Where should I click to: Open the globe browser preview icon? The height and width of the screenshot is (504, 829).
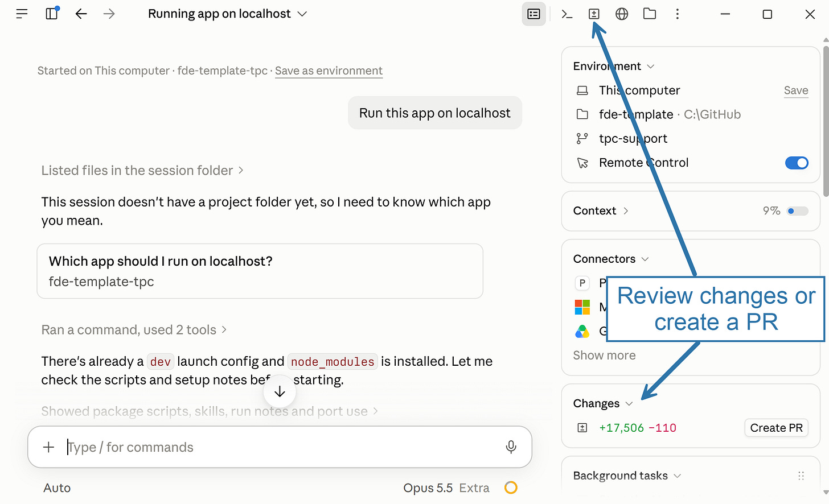pos(622,14)
